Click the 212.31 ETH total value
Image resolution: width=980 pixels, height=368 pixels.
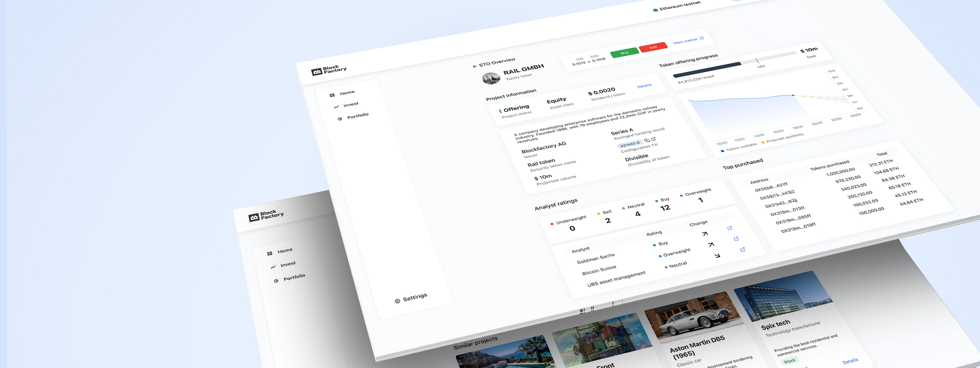click(x=881, y=163)
